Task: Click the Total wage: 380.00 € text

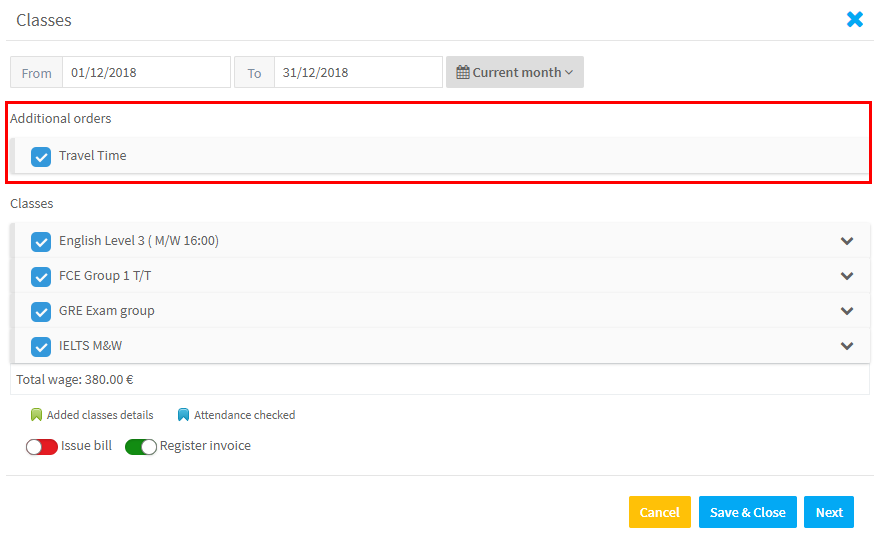Action: click(74, 380)
